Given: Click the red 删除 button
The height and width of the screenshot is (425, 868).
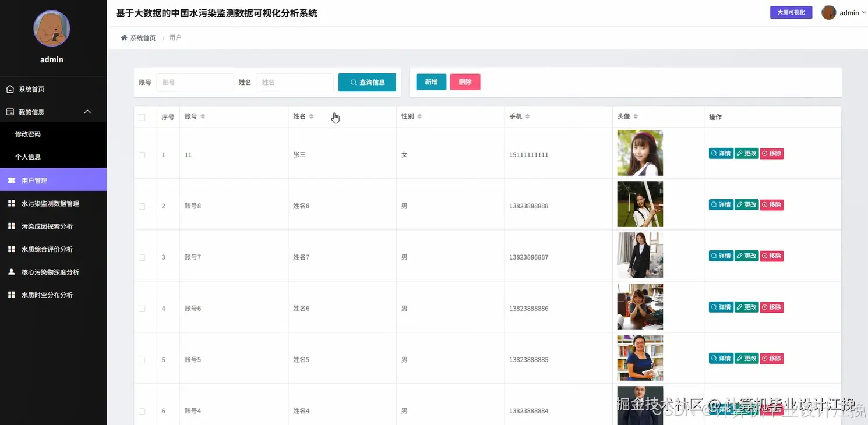Looking at the screenshot, I should tap(465, 82).
